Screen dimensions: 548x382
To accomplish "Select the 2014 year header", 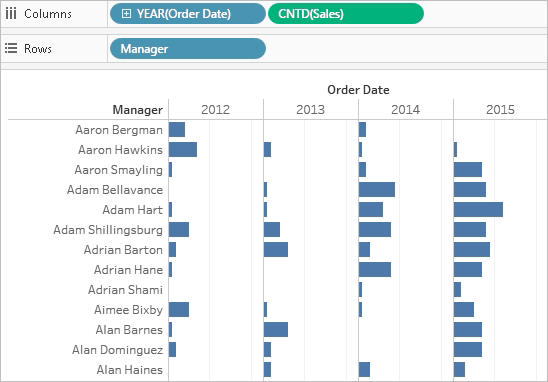I will point(405,110).
